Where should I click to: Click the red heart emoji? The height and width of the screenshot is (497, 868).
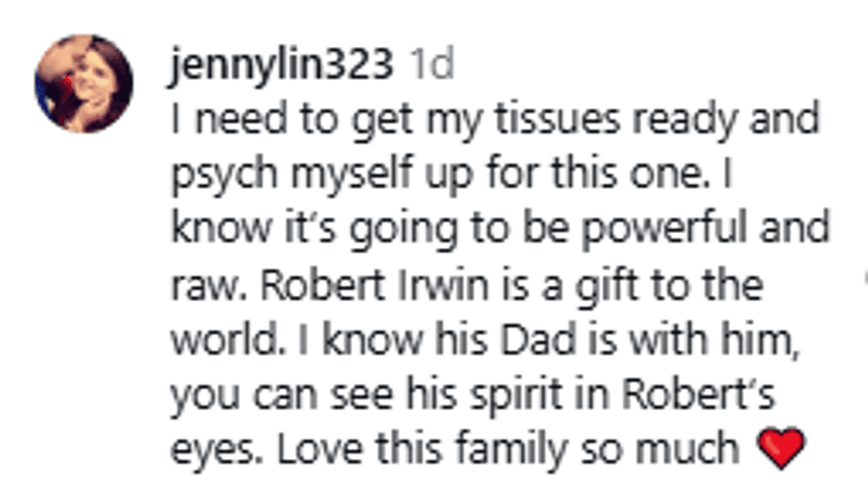pyautogui.click(x=780, y=449)
